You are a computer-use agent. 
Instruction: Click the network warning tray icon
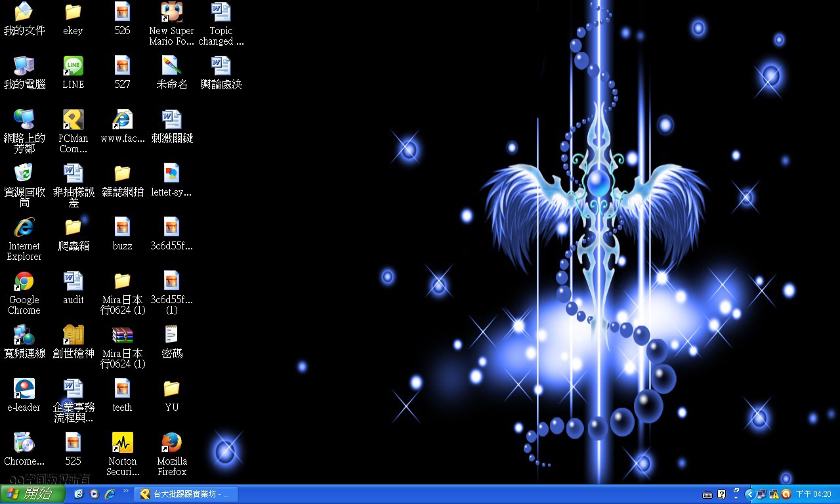tap(774, 494)
